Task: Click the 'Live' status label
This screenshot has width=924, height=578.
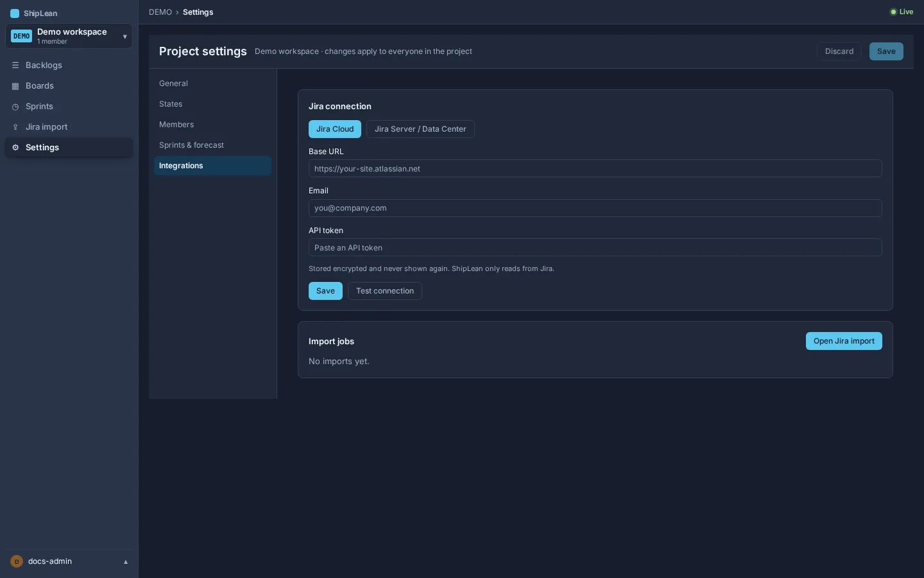Action: coord(906,12)
